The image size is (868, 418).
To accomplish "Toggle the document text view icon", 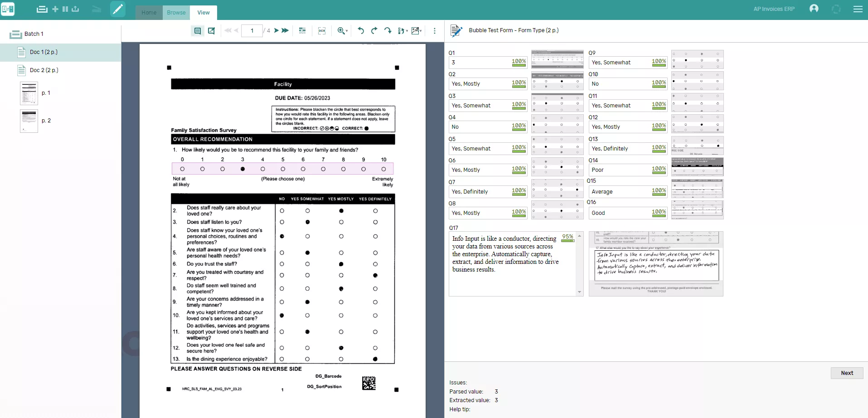I will click(x=198, y=31).
